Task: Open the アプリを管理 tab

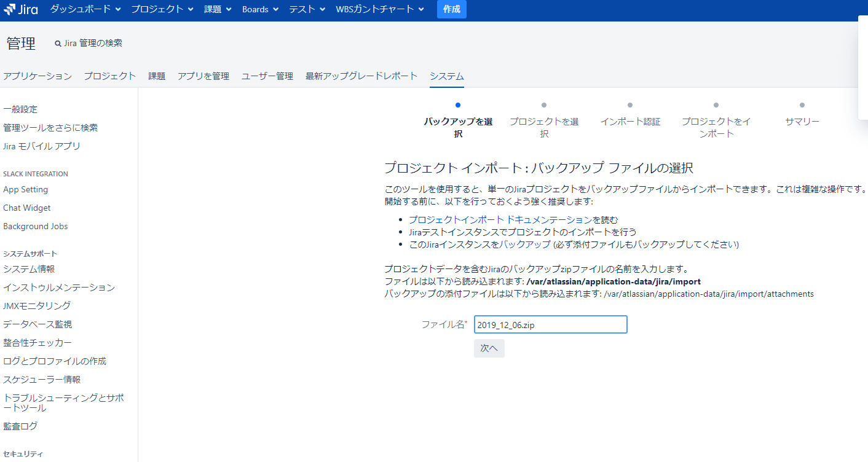Action: [203, 76]
